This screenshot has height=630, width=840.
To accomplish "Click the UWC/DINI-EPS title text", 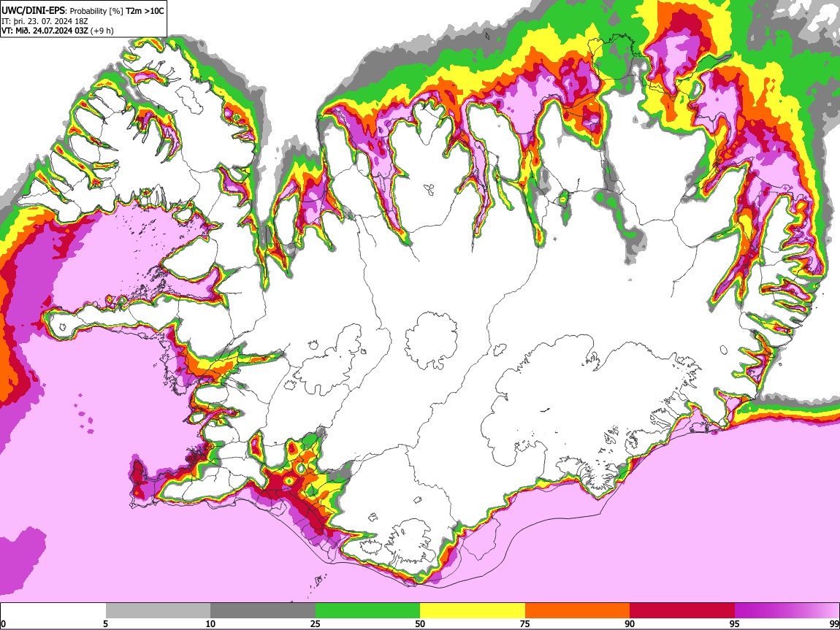I will pos(33,11).
